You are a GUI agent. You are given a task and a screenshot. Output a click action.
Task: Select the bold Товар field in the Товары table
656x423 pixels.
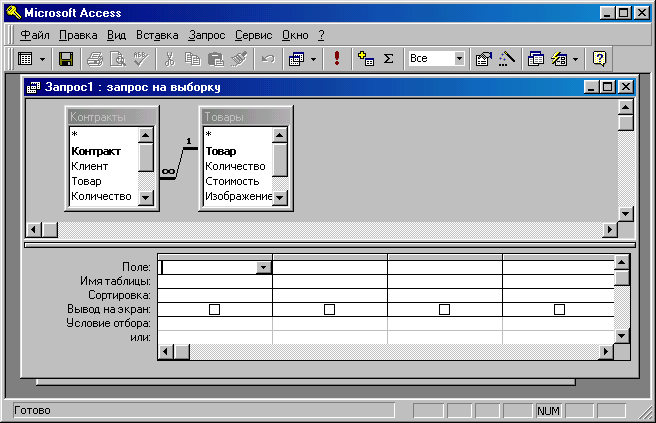click(x=221, y=151)
